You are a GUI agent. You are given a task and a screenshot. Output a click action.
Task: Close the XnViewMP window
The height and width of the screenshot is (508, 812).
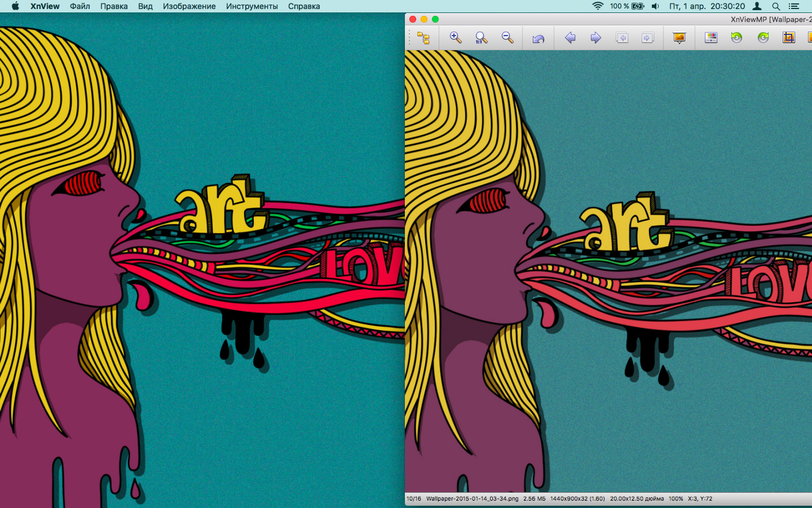pyautogui.click(x=413, y=19)
